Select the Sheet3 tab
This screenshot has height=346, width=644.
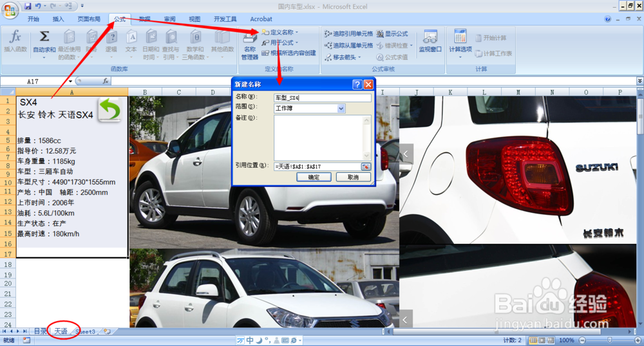click(x=86, y=331)
